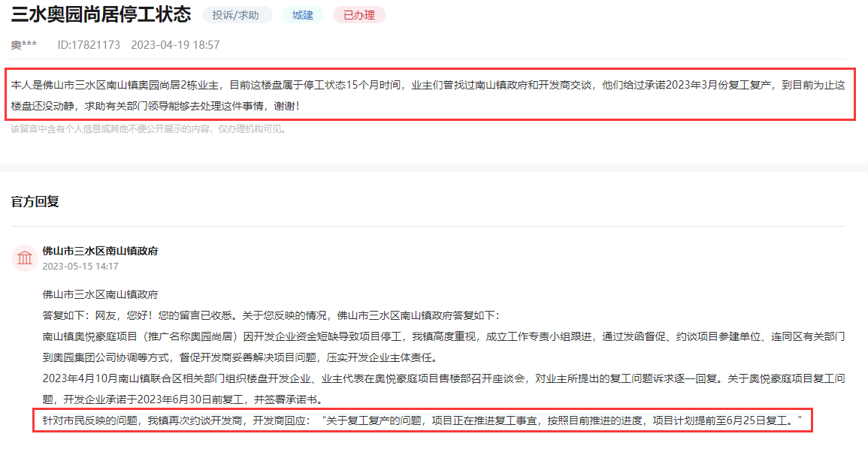
Task: Click the sentence starting 针对市民反映的问题
Action: coord(422,420)
